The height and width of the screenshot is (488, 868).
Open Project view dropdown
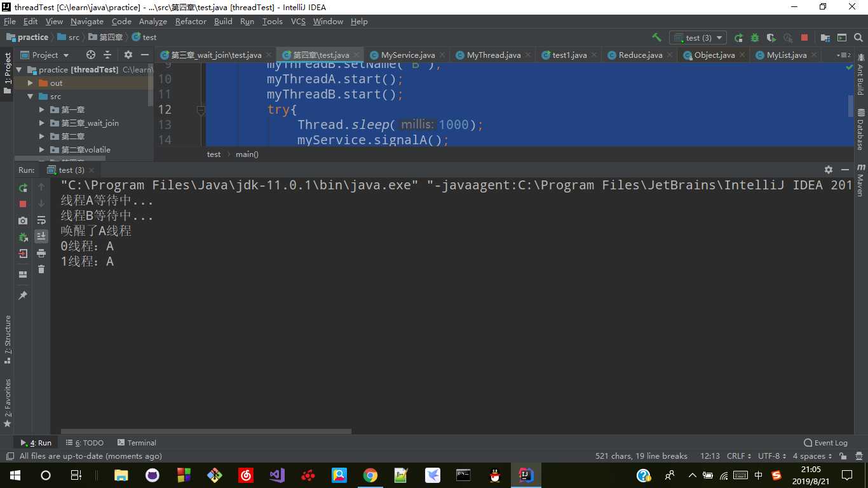pos(45,55)
